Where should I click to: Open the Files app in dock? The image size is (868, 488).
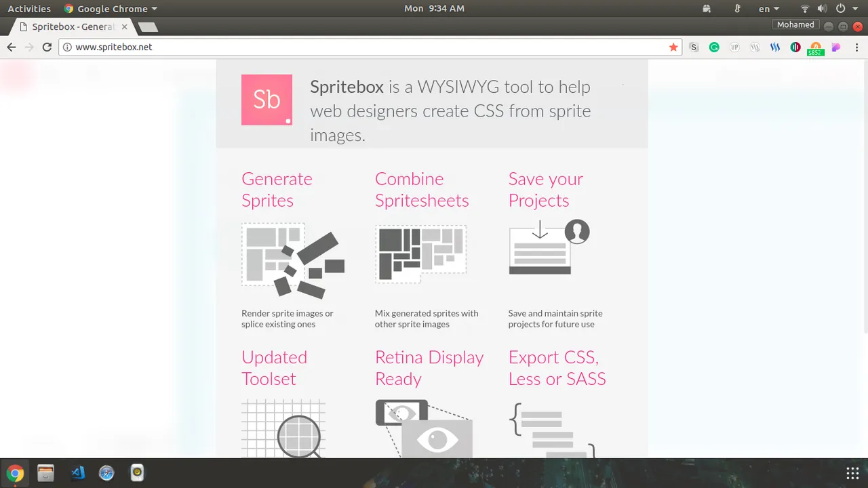pyautogui.click(x=45, y=472)
